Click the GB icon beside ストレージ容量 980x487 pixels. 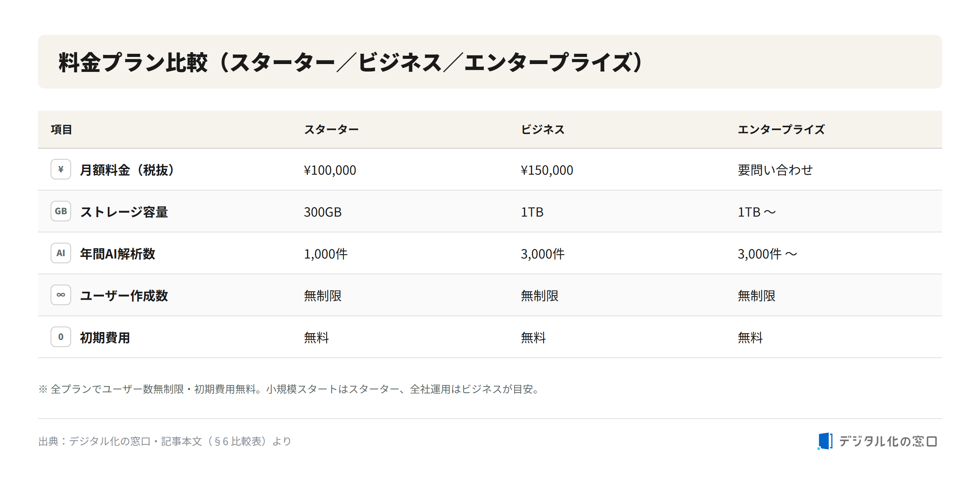pos(61,211)
